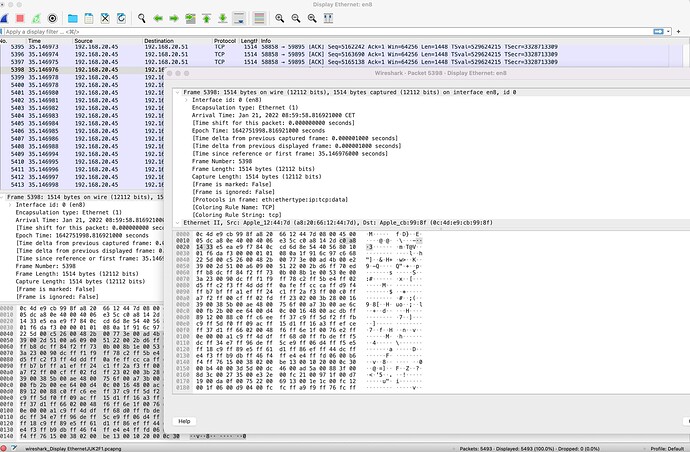The width and height of the screenshot is (690, 452).
Task: Zoom out main window text
Action: click(x=296, y=18)
